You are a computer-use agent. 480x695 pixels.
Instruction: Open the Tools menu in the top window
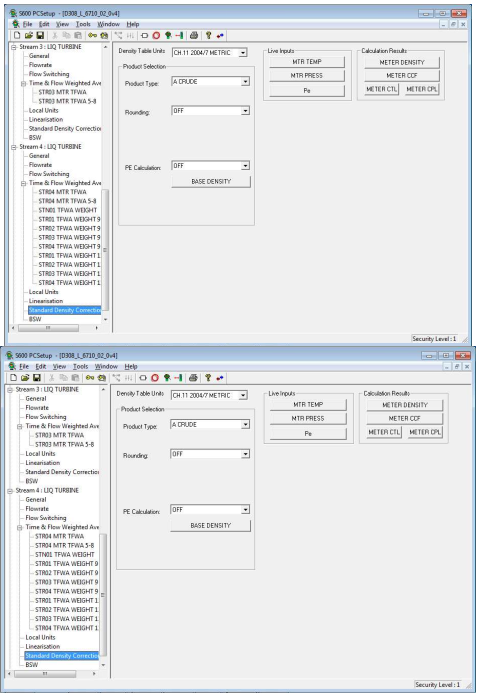pyautogui.click(x=83, y=24)
